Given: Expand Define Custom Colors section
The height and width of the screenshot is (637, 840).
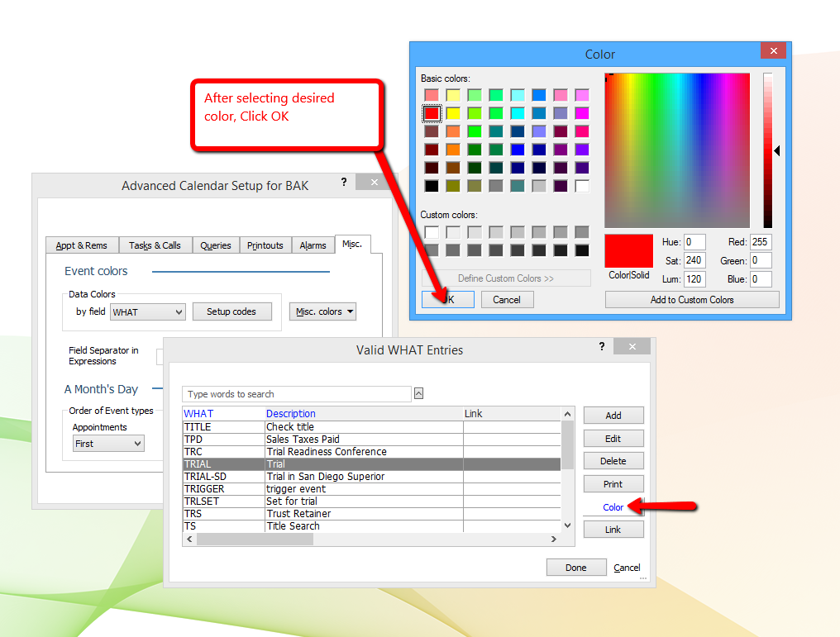Looking at the screenshot, I should click(x=506, y=278).
